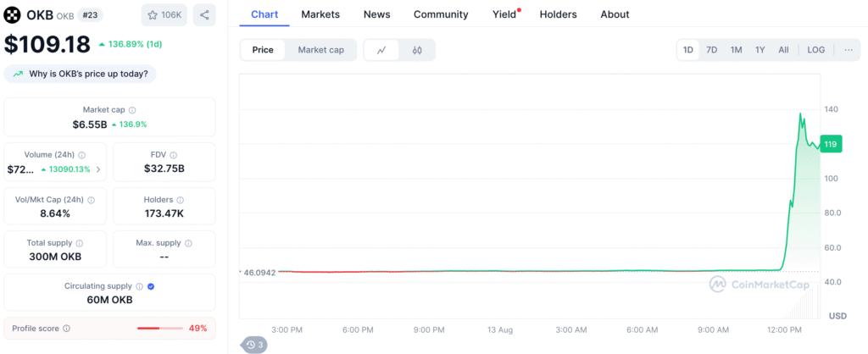Add OKB to watchlist with star button
868x354 pixels.
coord(164,14)
